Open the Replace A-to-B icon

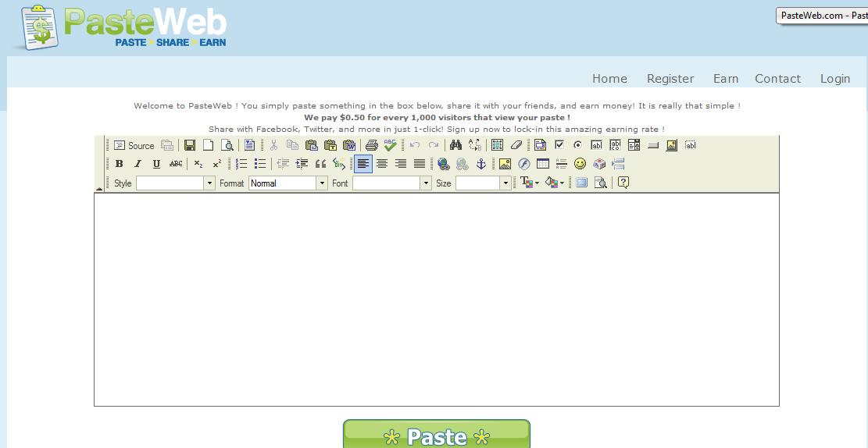[x=474, y=145]
